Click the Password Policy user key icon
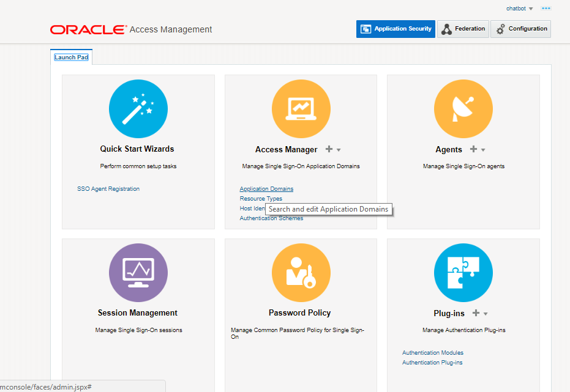 coord(301,273)
